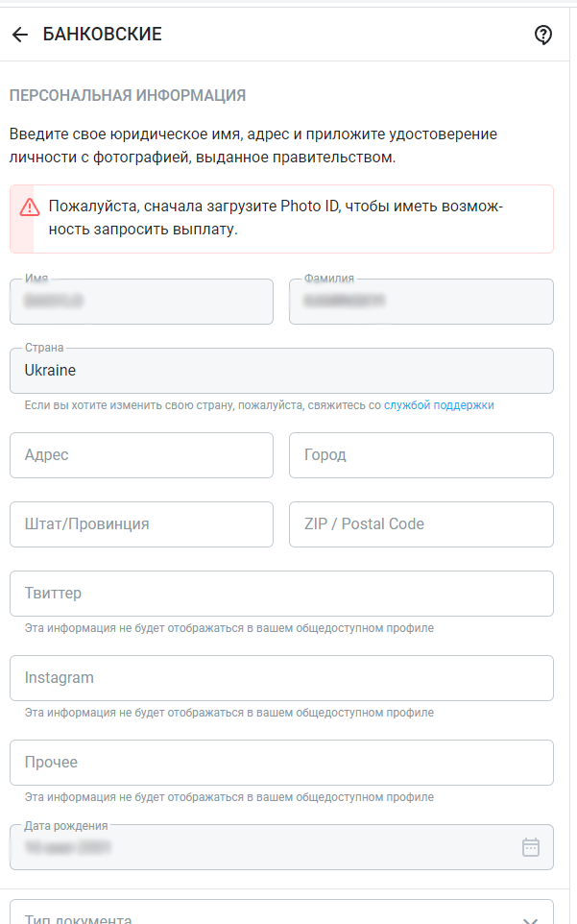This screenshot has height=924, width=577.
Task: Click the ПЕРСОНАЛЬНАЯ ИНФОРМАЦИЯ section heading
Action: click(x=128, y=95)
